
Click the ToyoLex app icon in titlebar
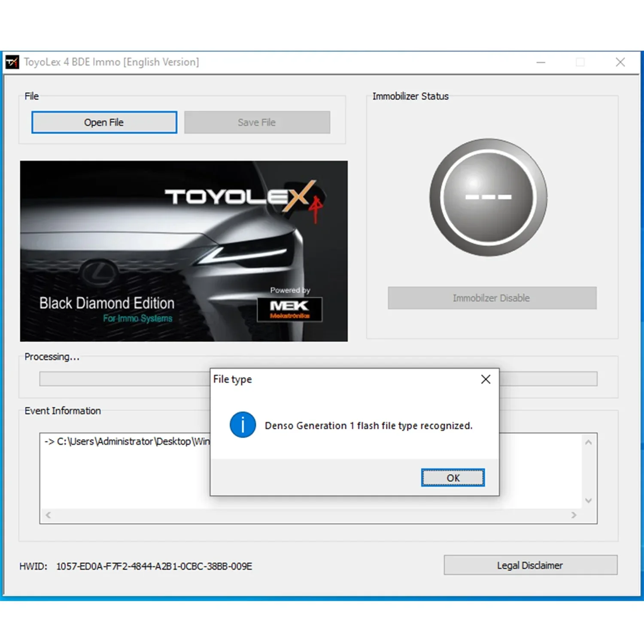tap(12, 62)
